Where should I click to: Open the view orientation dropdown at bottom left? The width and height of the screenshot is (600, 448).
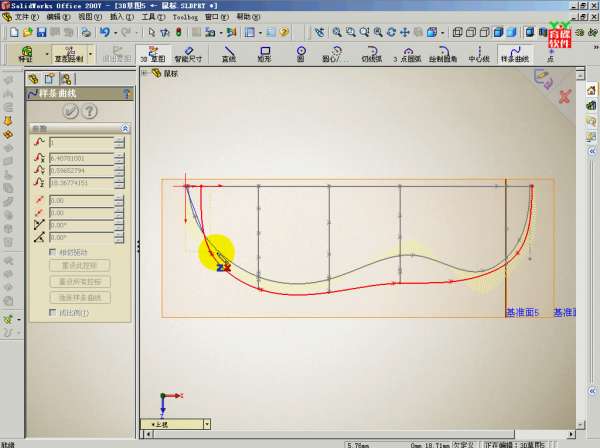(206, 424)
